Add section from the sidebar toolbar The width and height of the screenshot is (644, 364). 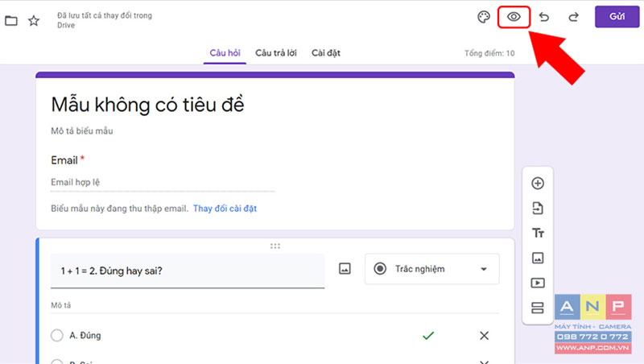pyautogui.click(x=538, y=308)
